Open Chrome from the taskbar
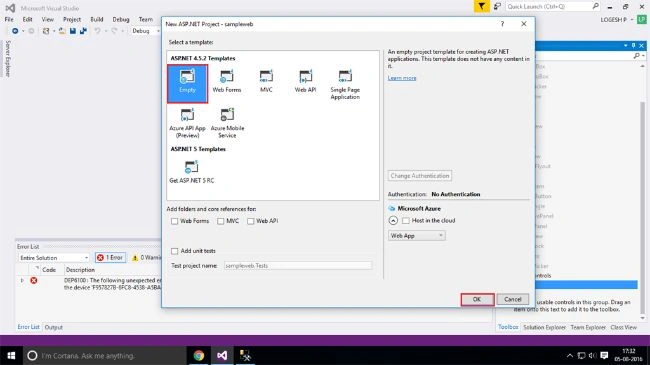Viewport: 650px width, 365px height. pos(199,355)
